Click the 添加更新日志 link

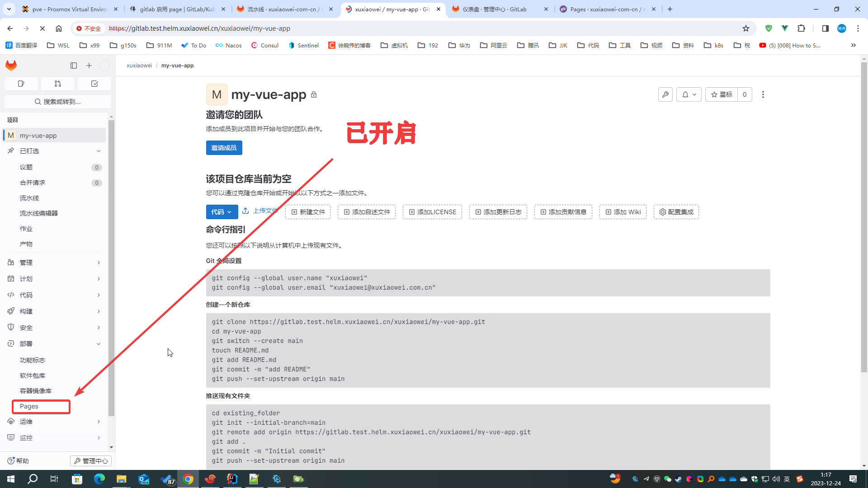click(498, 211)
